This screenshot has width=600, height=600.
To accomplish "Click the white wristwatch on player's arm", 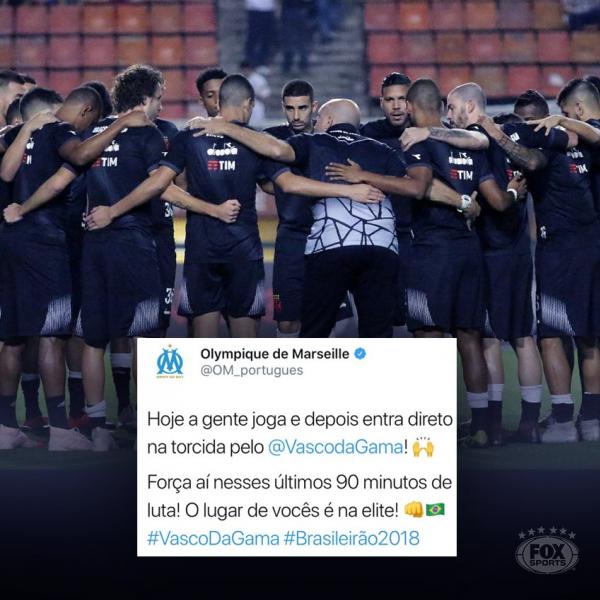I will pyautogui.click(x=465, y=201).
